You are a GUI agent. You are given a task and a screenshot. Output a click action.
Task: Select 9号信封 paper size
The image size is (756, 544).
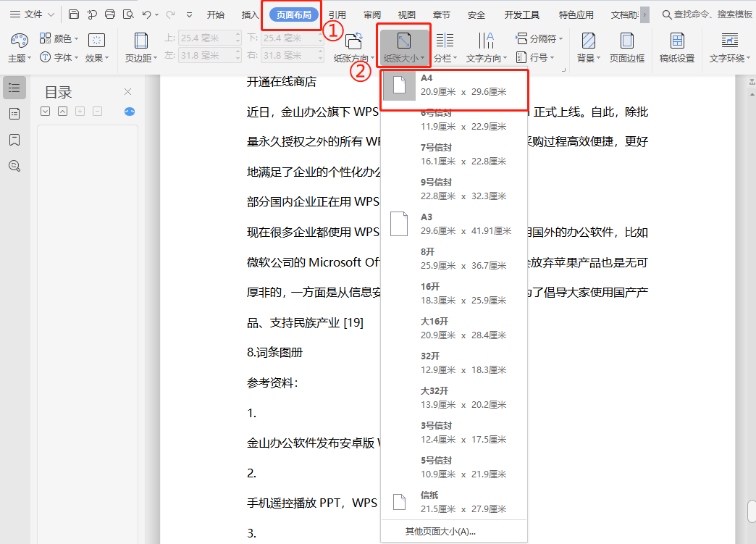coord(454,189)
